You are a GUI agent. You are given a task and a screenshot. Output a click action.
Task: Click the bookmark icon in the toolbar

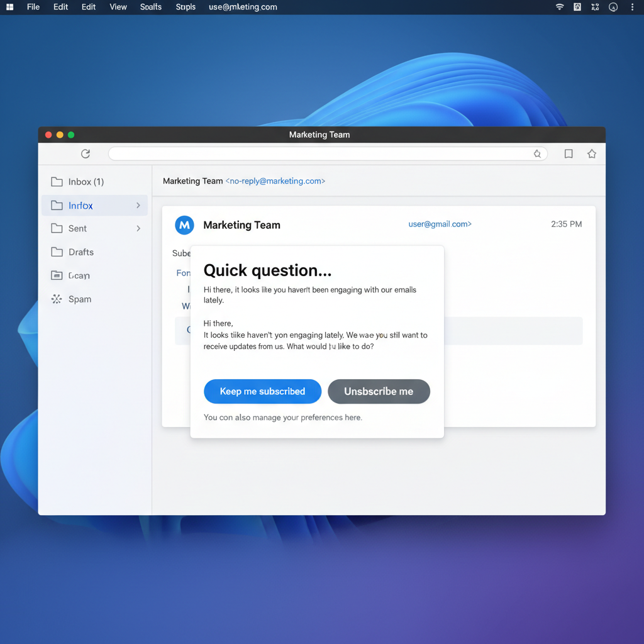click(569, 153)
